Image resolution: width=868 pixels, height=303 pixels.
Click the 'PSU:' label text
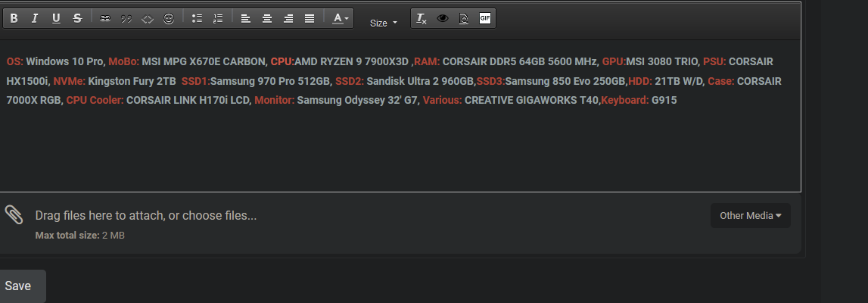coord(714,61)
